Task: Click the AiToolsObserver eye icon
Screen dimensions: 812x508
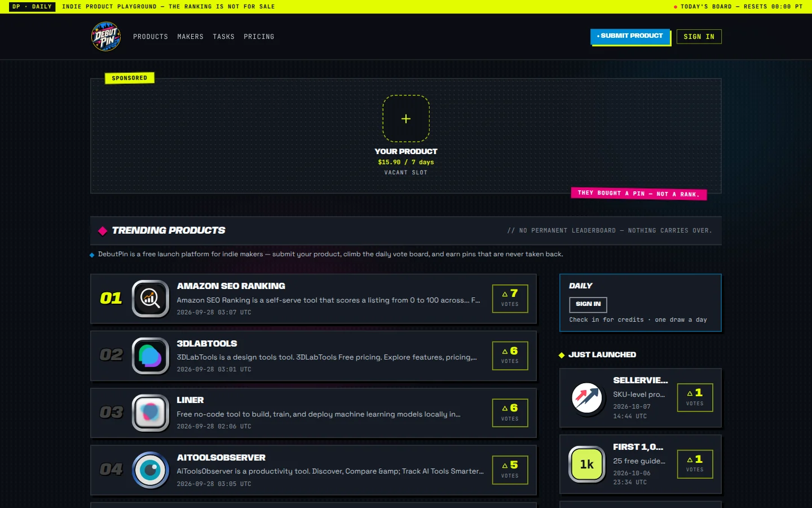Action: pos(151,470)
